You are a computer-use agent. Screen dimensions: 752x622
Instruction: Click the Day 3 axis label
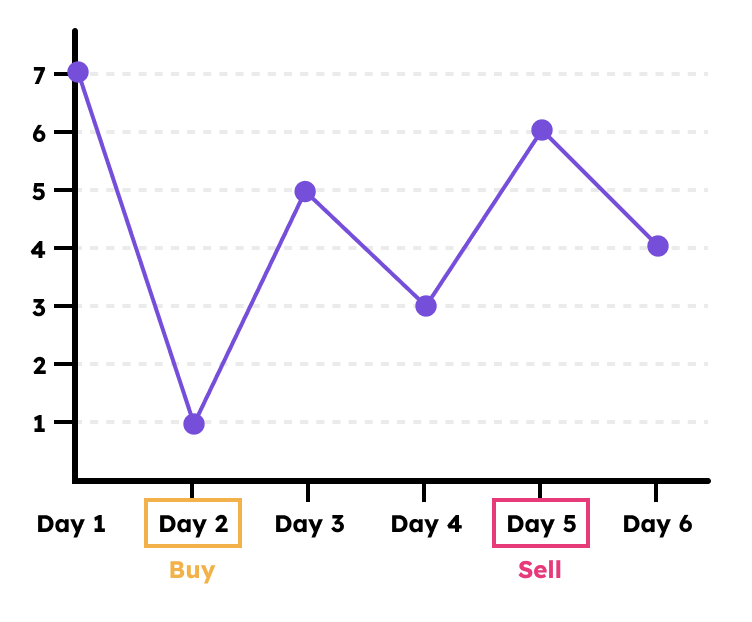(309, 524)
